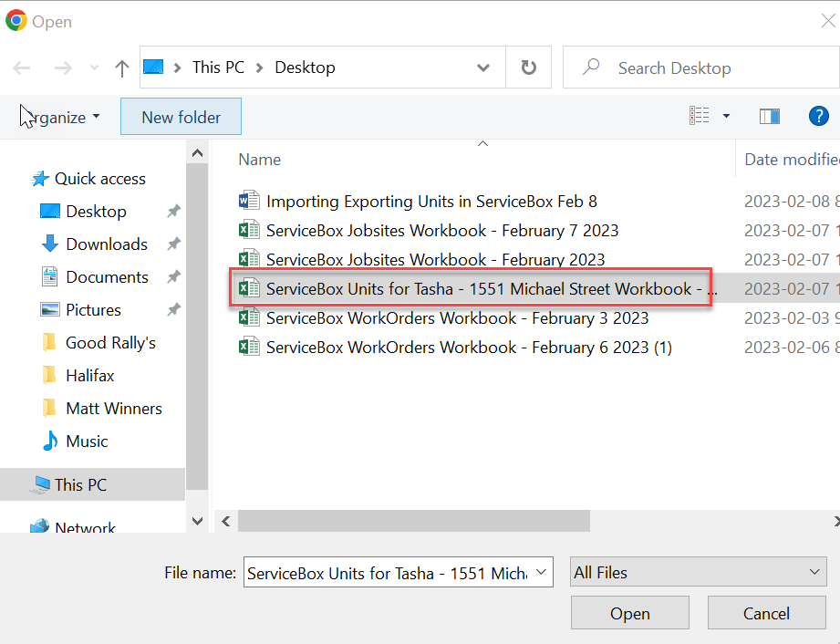The image size is (840, 644).
Task: Select Network in the sidebar
Action: 73,527
